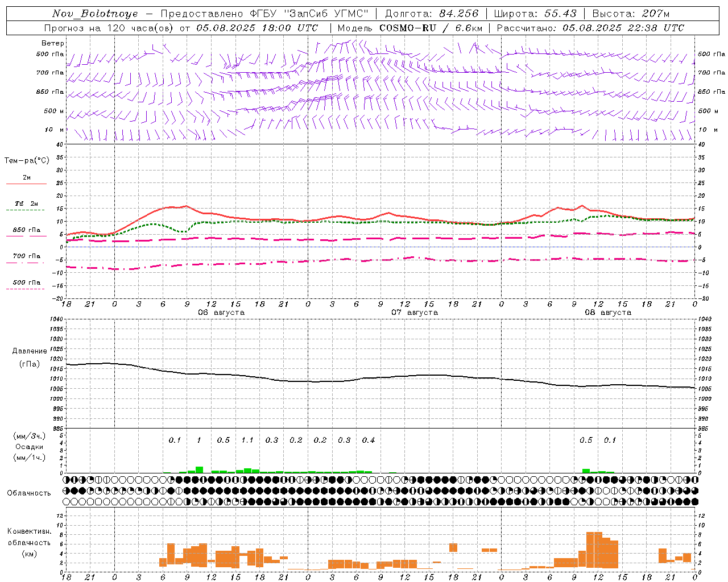The image size is (728, 582).
Task: Click the Давление pressure panel label
Action: (x=30, y=351)
